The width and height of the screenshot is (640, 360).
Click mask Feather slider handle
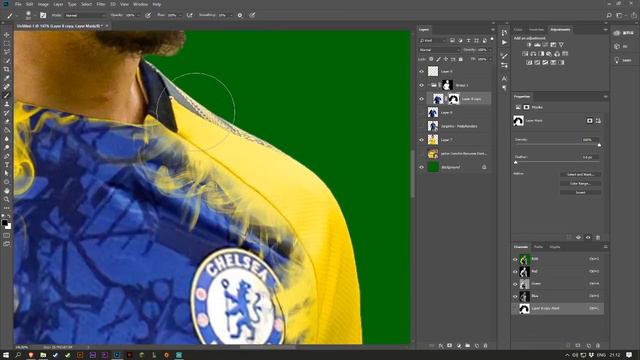point(516,162)
